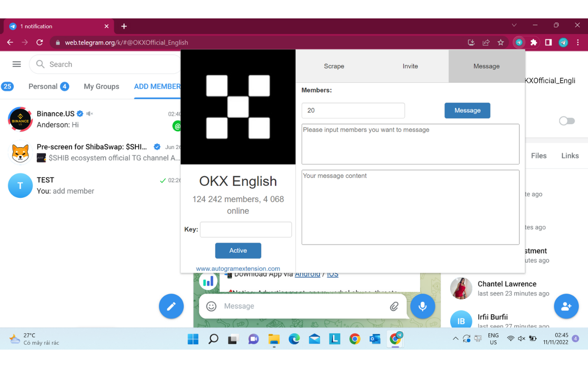
Task: Open the Telegram hamburger menu
Action: tap(17, 64)
